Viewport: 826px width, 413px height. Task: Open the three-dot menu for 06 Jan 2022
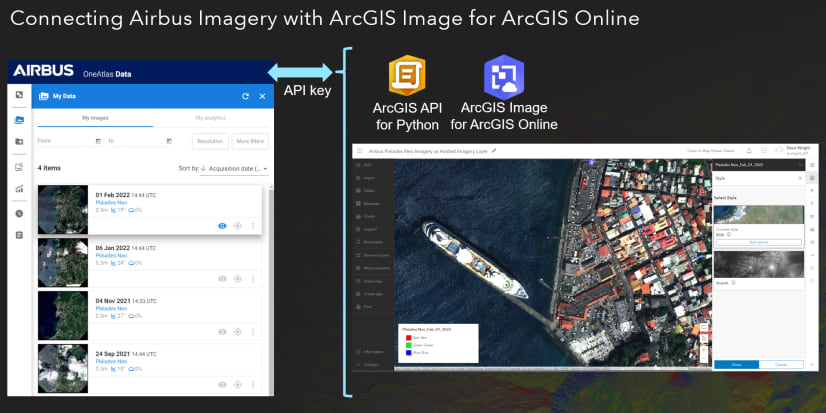(x=253, y=279)
